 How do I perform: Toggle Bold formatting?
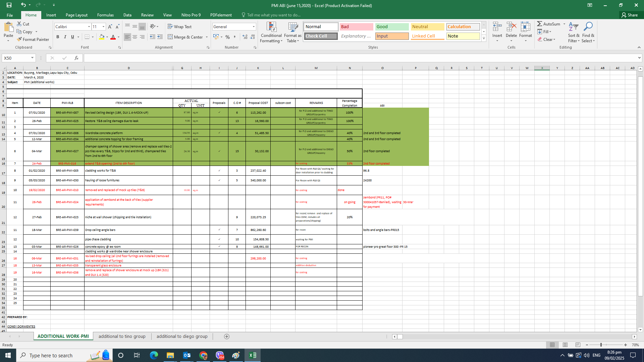point(58,37)
